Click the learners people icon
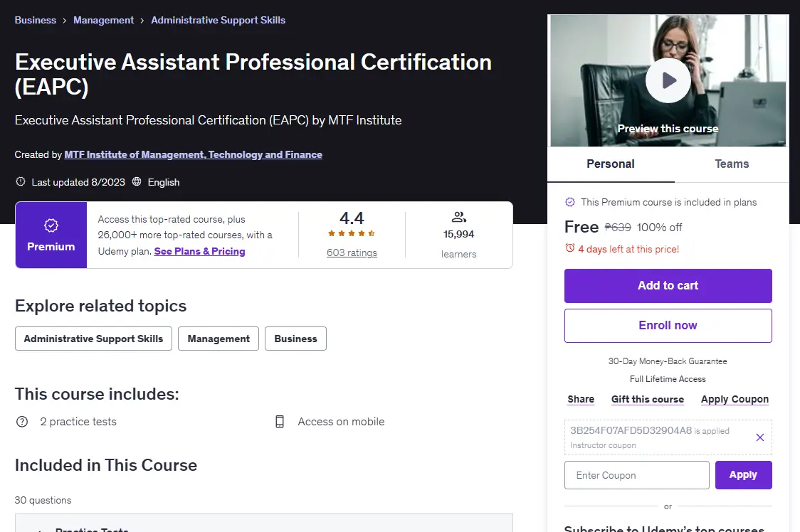The width and height of the screenshot is (800, 532). click(458, 218)
